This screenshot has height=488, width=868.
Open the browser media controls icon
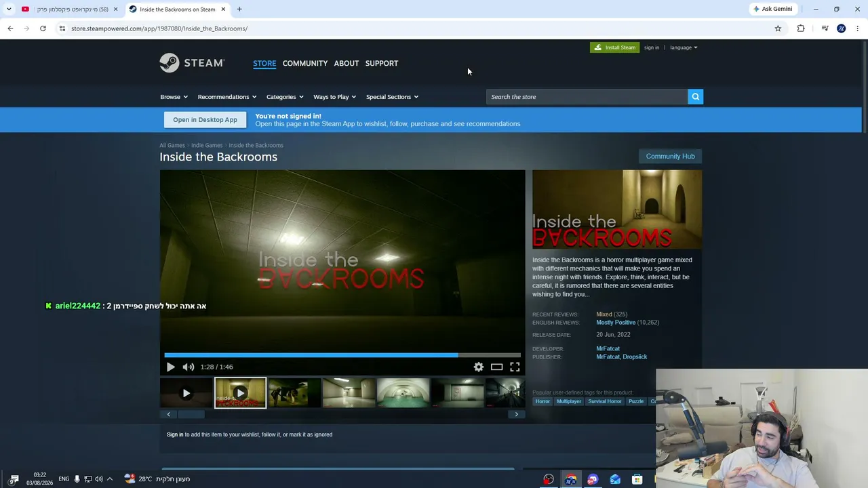tap(825, 28)
